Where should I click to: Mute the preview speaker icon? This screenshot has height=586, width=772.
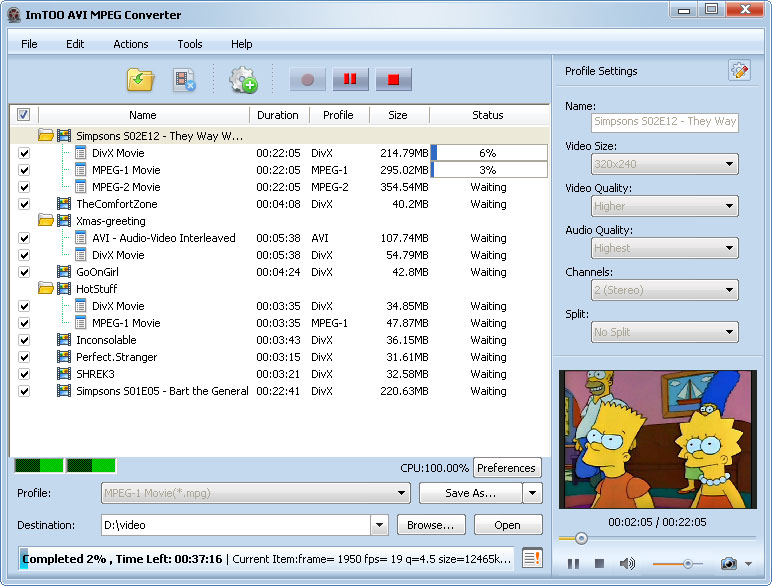pyautogui.click(x=627, y=563)
